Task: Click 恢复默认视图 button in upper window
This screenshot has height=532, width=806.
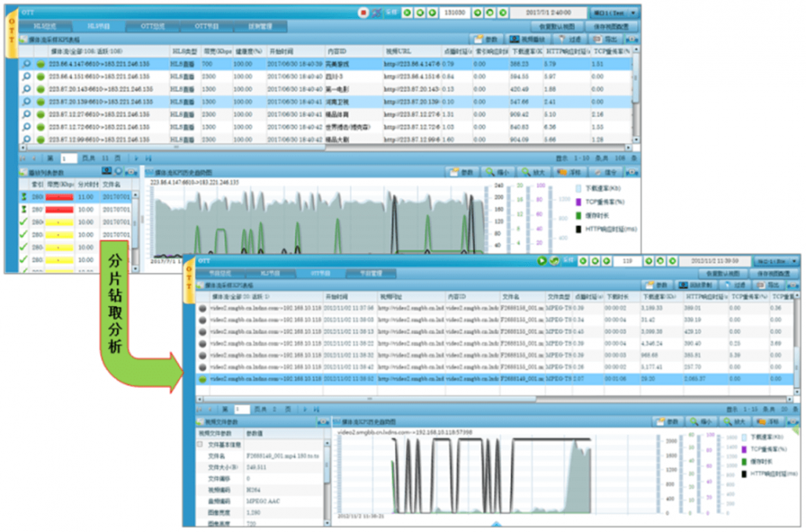Action: pos(552,26)
